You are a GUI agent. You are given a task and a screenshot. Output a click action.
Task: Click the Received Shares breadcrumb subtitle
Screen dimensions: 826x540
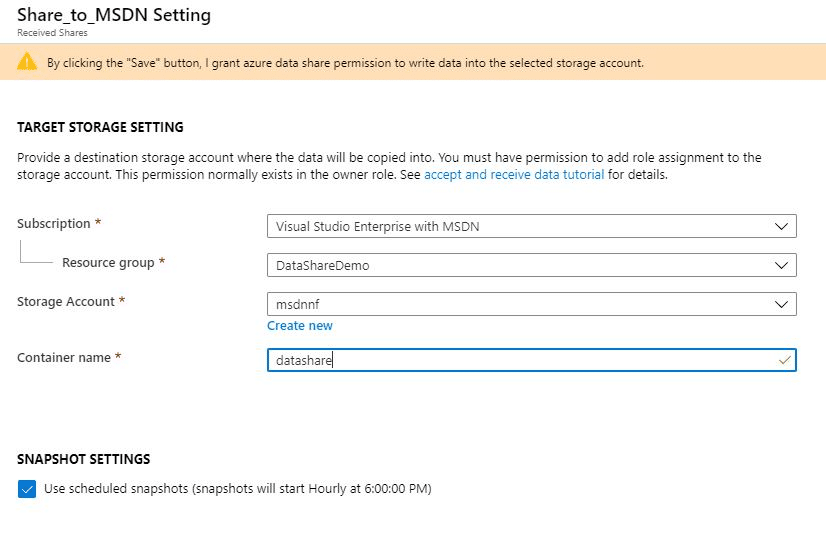pyautogui.click(x=52, y=33)
